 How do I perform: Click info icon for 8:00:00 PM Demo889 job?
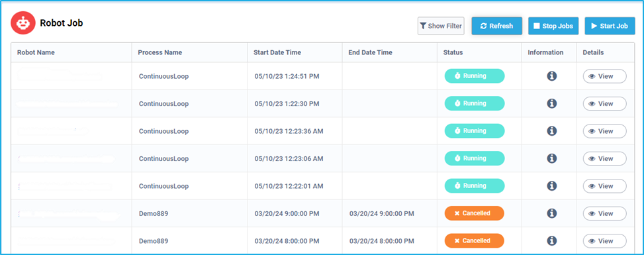pyautogui.click(x=551, y=240)
